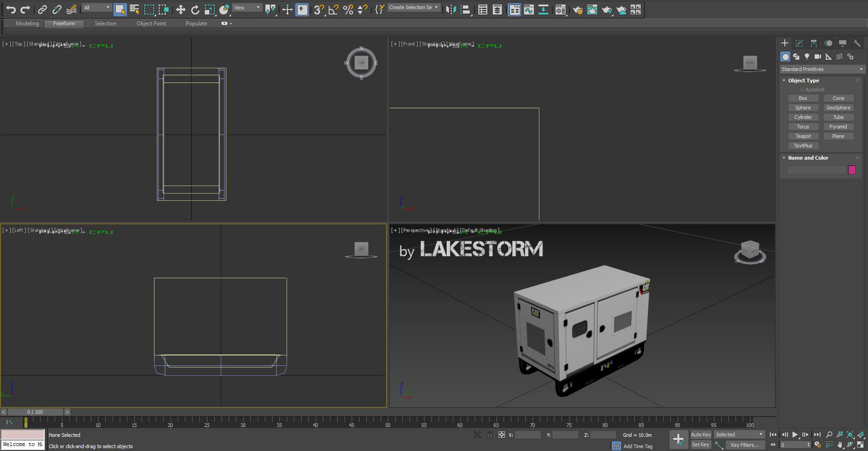Open the Modify panel tab in the command panel

pyautogui.click(x=799, y=43)
